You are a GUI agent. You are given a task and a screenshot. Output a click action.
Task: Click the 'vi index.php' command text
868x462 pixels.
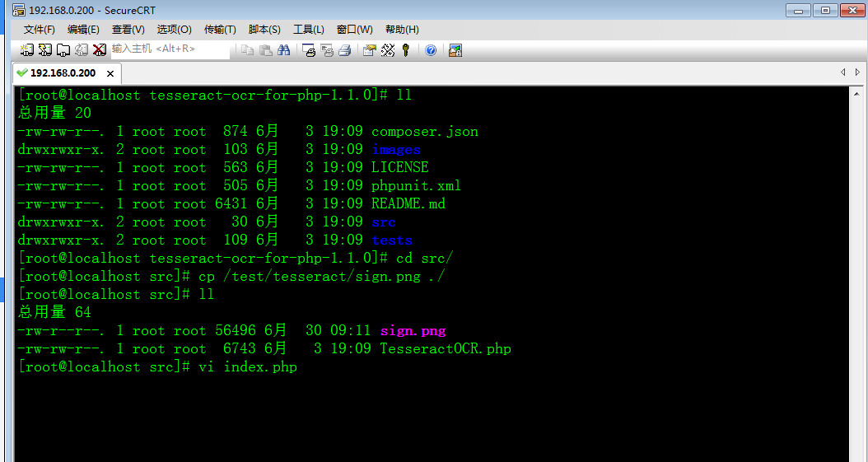pyautogui.click(x=247, y=366)
